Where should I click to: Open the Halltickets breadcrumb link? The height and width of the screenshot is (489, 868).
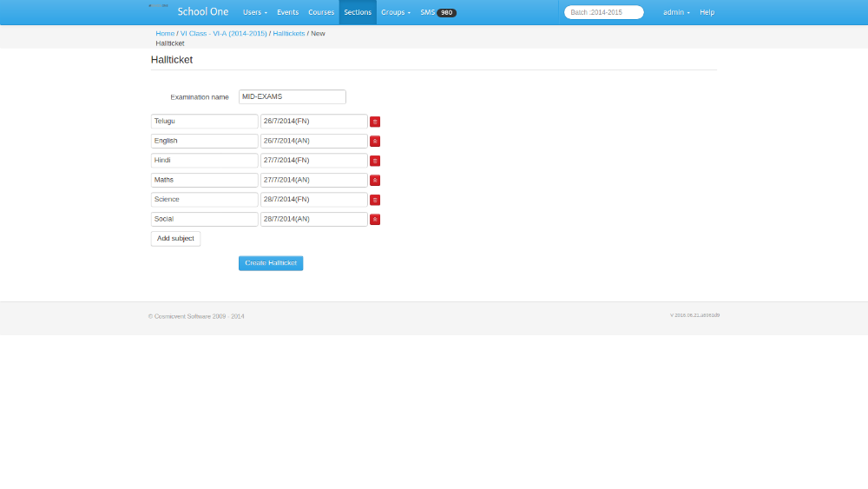(289, 33)
